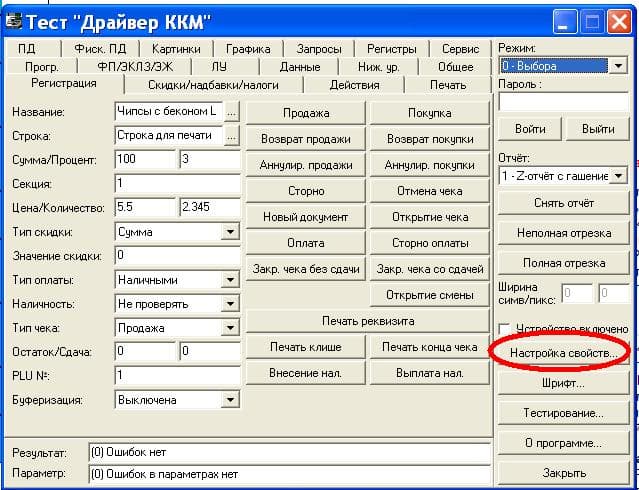This screenshot has height=490, width=639.
Task: Click the Неполная отрезка button
Action: point(564,233)
